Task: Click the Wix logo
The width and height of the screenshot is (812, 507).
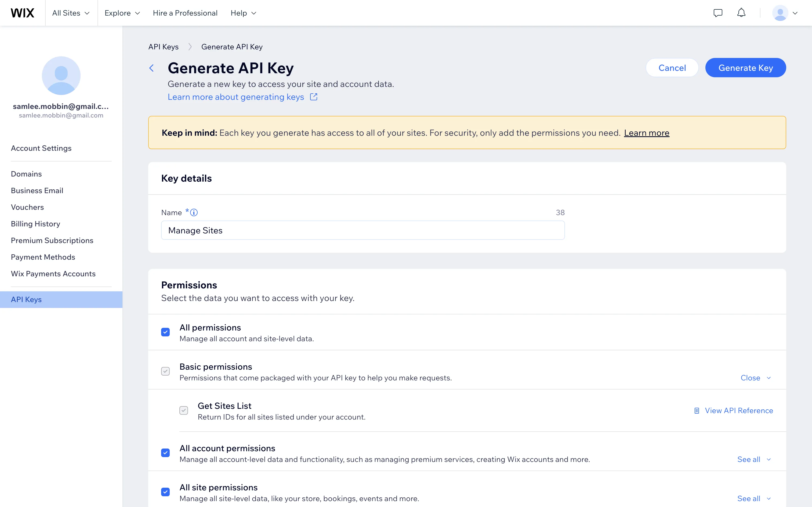Action: [x=22, y=13]
